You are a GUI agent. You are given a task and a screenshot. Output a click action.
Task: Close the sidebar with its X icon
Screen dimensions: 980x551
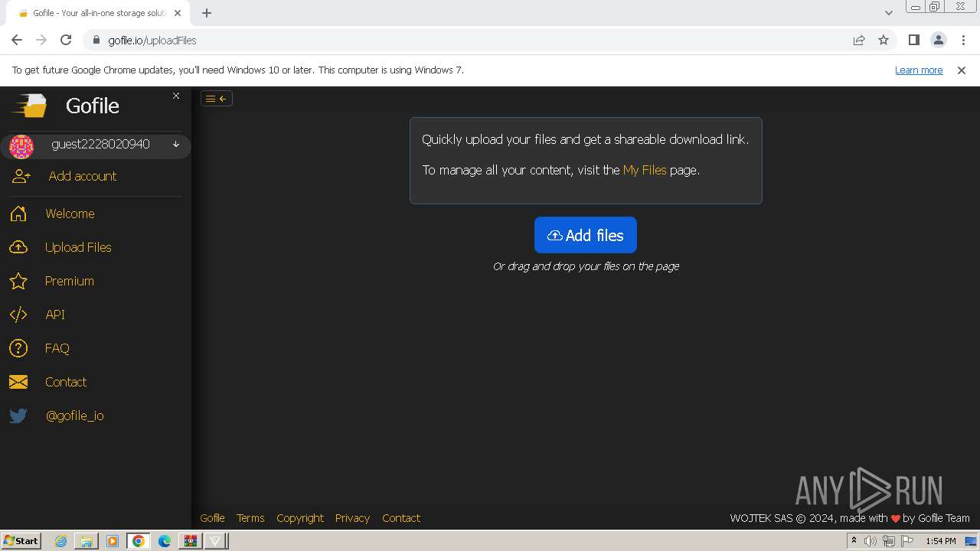pyautogui.click(x=176, y=96)
